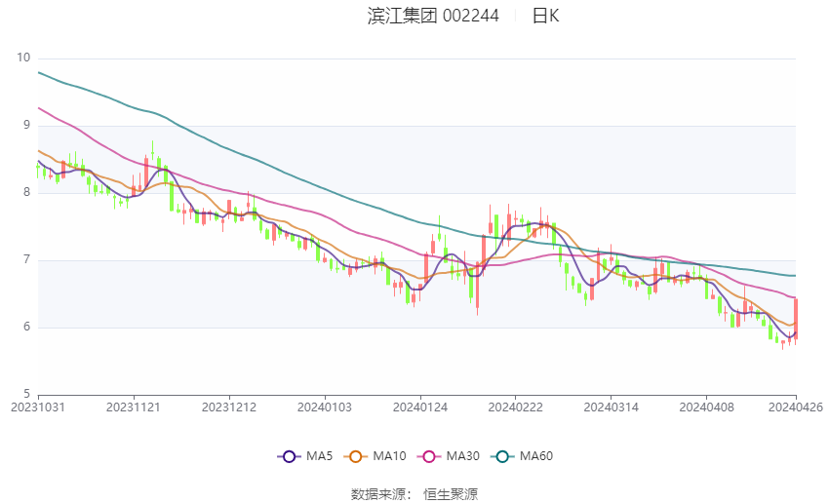Image resolution: width=829 pixels, height=504 pixels.
Task: Toggle the MA10 legend series
Action: click(x=375, y=456)
